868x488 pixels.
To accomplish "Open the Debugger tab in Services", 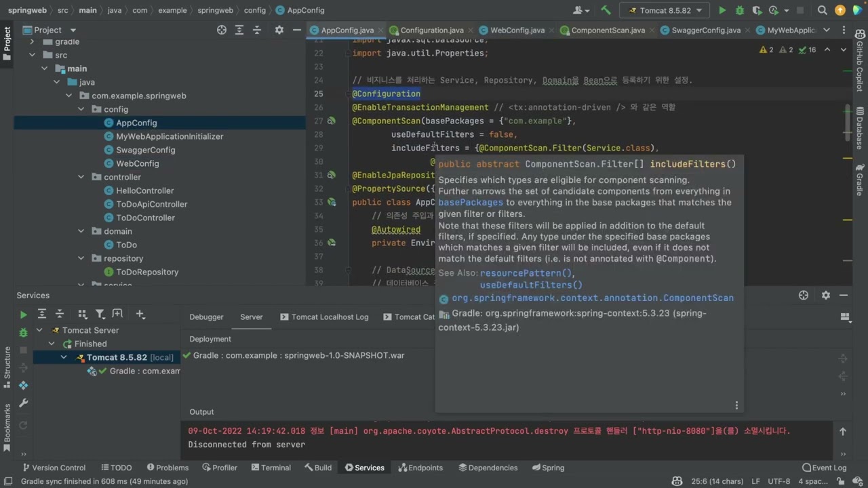I will [x=206, y=317].
